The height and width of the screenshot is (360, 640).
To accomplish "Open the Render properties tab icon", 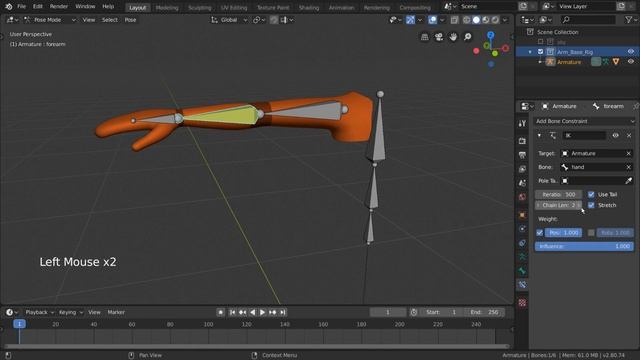I will [x=522, y=141].
